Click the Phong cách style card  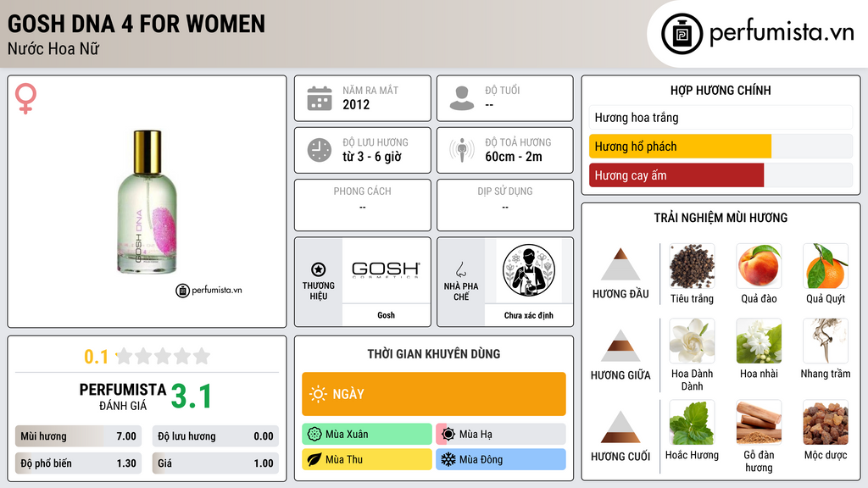(363, 205)
